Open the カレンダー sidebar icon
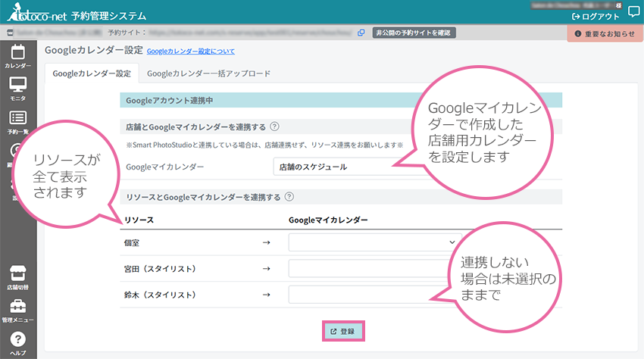Screen dimensions: 644x359 click(17, 56)
